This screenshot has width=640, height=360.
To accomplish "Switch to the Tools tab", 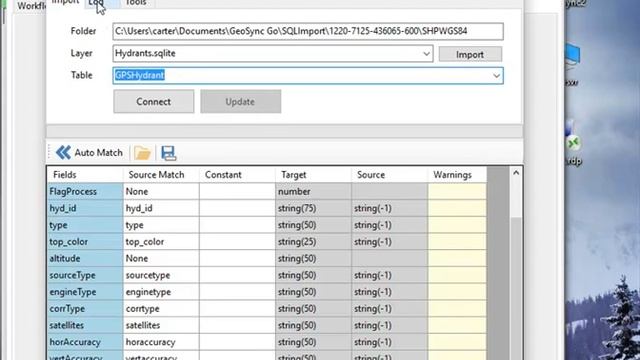I will click(x=136, y=3).
